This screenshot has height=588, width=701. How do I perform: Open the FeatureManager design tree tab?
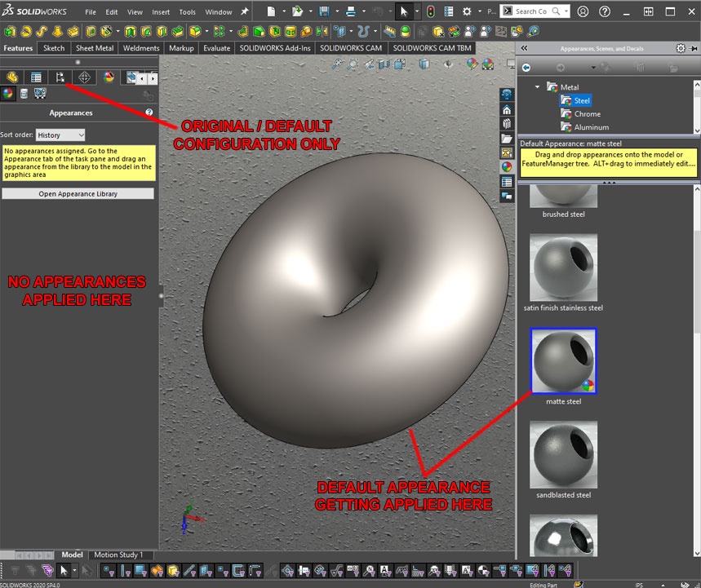pos(12,77)
